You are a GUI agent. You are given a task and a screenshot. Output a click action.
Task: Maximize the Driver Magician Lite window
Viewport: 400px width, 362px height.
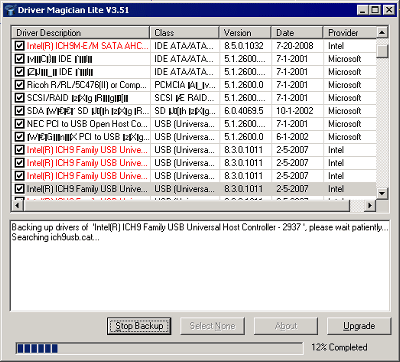375,10
